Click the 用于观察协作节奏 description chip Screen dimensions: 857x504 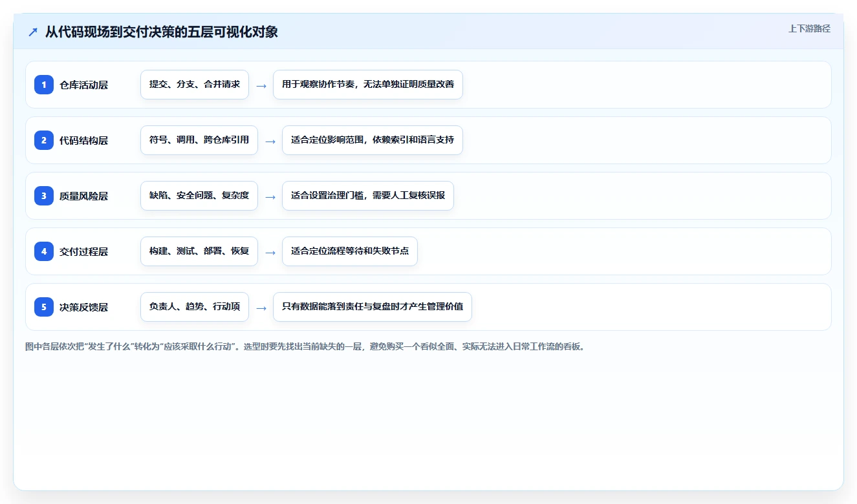pos(368,85)
